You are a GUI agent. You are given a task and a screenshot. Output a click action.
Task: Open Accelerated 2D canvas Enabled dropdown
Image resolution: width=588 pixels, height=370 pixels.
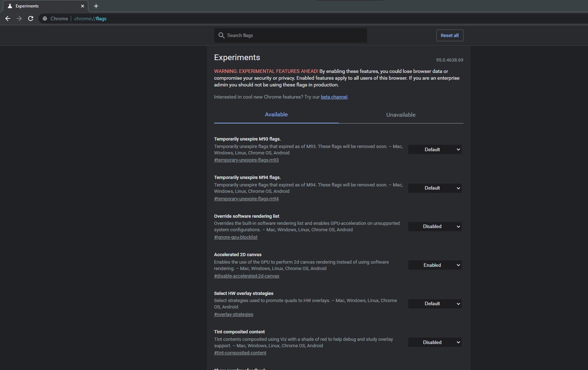click(x=435, y=265)
